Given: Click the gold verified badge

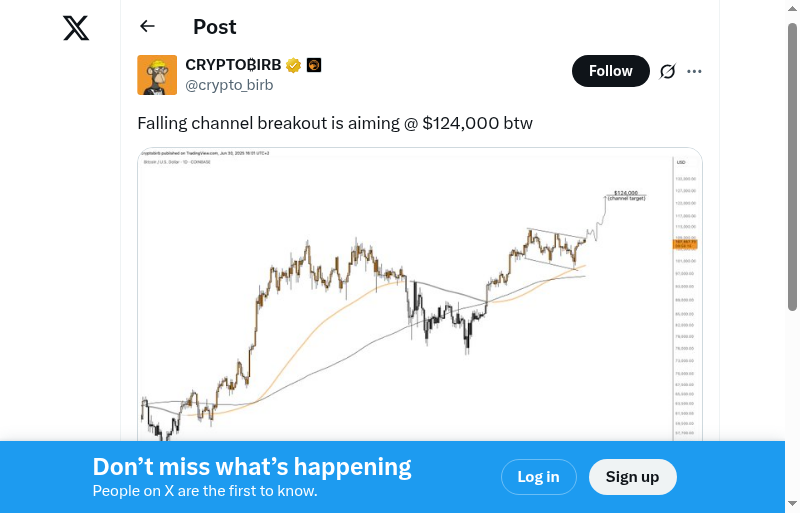Looking at the screenshot, I should 294,66.
